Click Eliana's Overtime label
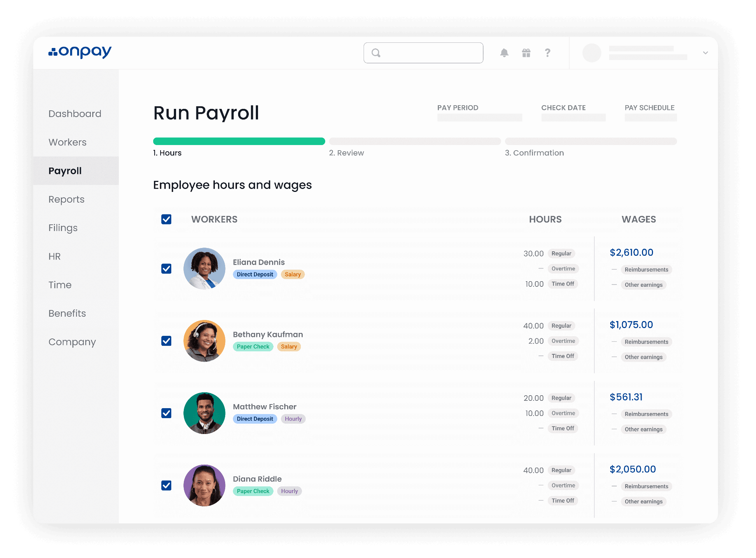The height and width of the screenshot is (558, 756). pos(563,269)
